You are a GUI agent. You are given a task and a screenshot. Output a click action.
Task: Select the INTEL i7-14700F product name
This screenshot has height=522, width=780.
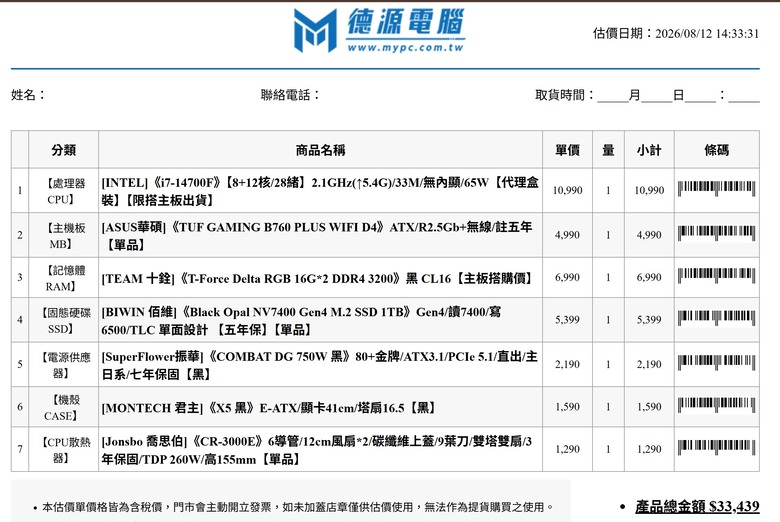(320, 191)
